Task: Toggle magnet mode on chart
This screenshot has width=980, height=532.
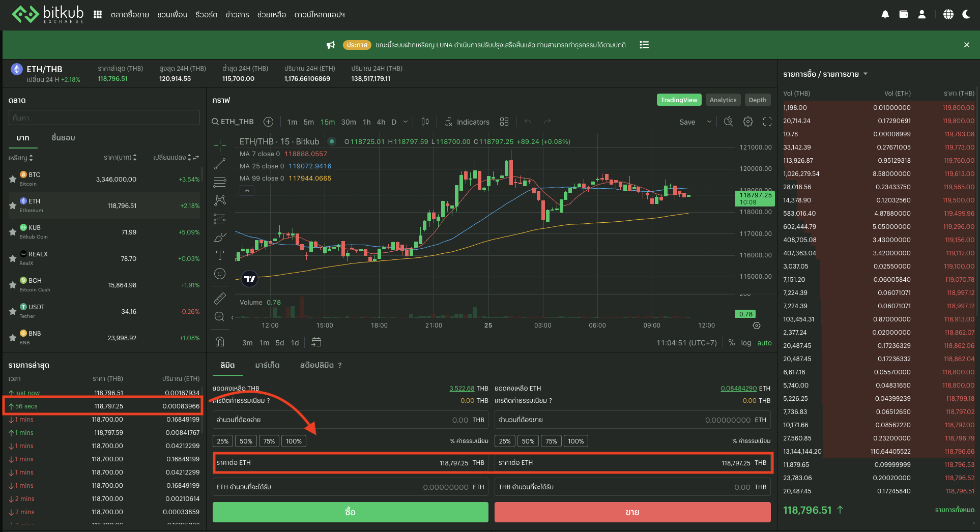Action: [x=220, y=342]
